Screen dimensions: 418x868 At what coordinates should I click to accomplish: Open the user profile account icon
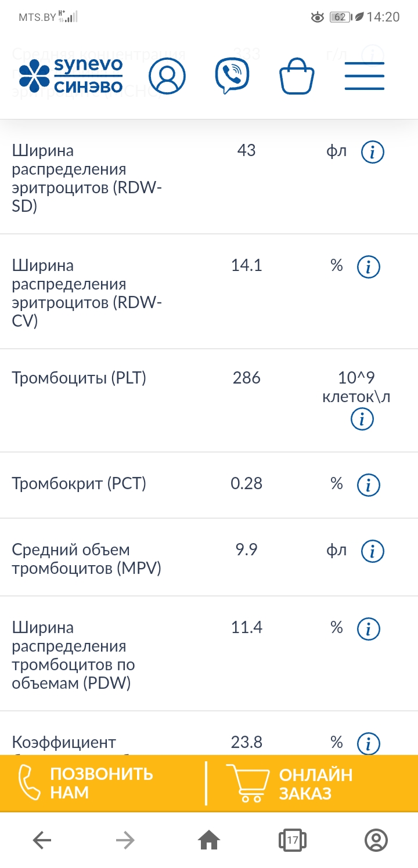[x=167, y=76]
